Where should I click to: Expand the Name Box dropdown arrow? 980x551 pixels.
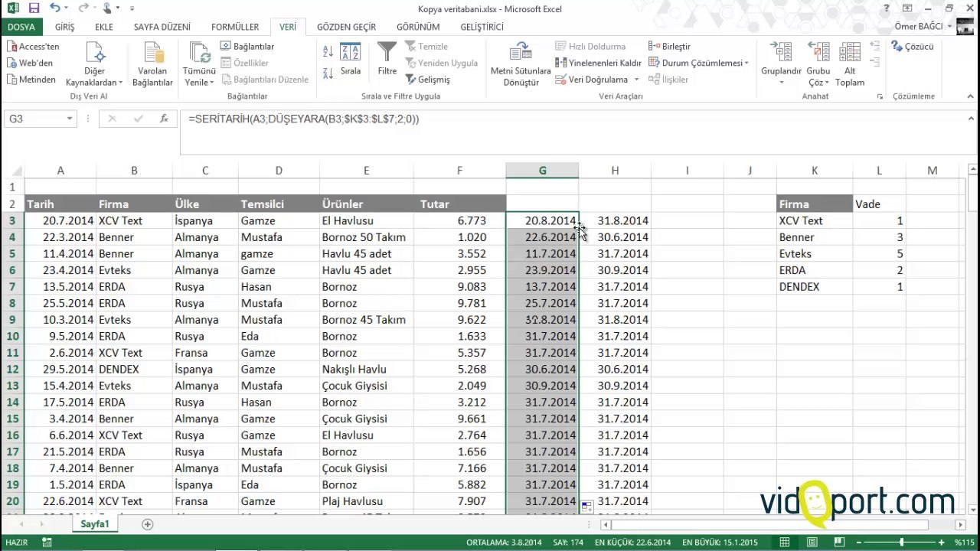coord(70,119)
